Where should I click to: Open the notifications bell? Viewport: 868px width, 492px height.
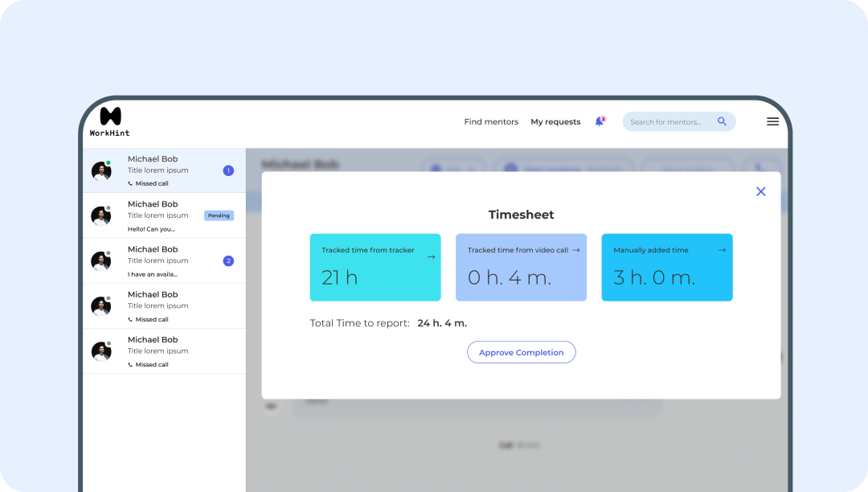click(x=599, y=121)
